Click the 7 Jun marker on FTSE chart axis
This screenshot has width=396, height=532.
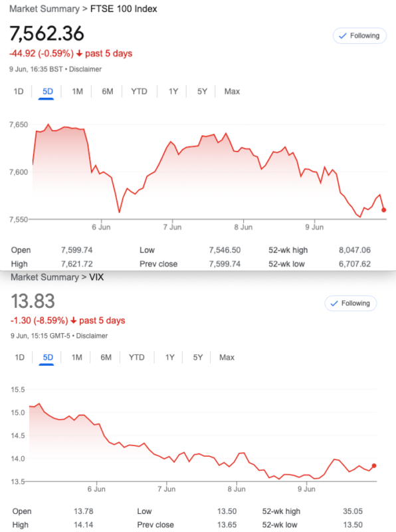[172, 227]
